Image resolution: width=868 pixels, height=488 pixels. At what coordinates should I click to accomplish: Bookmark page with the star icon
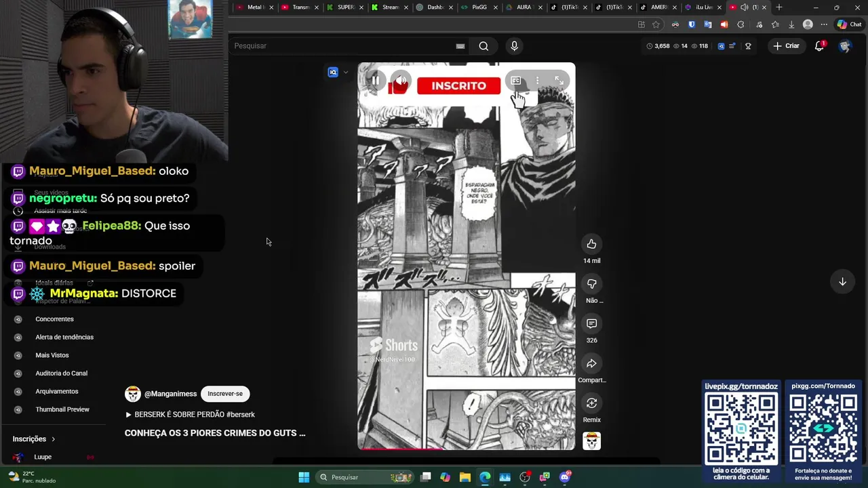pos(656,24)
